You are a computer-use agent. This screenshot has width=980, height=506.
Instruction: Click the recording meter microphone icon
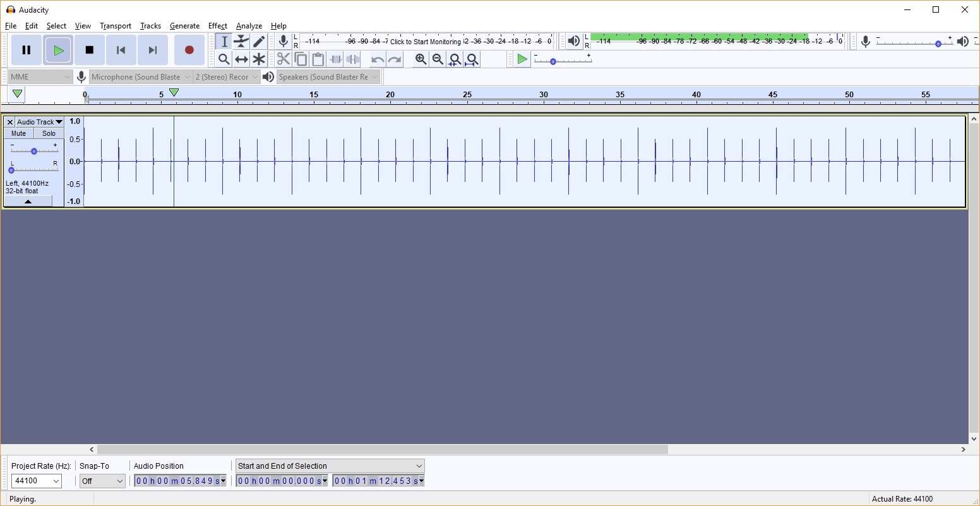click(x=284, y=42)
